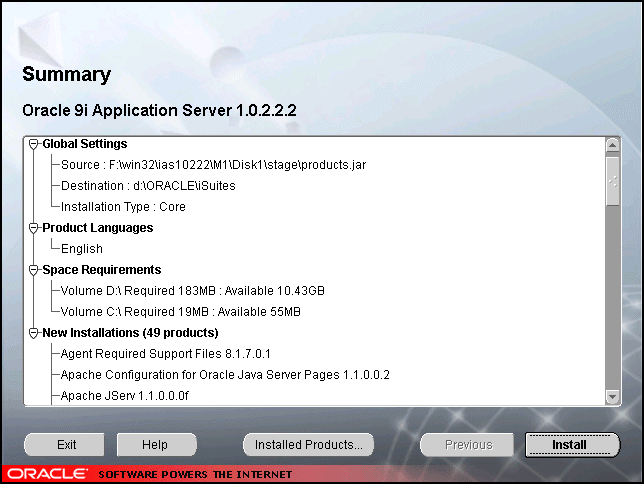644x484 pixels.
Task: Click the summary list scroll-down arrow
Action: click(x=612, y=397)
